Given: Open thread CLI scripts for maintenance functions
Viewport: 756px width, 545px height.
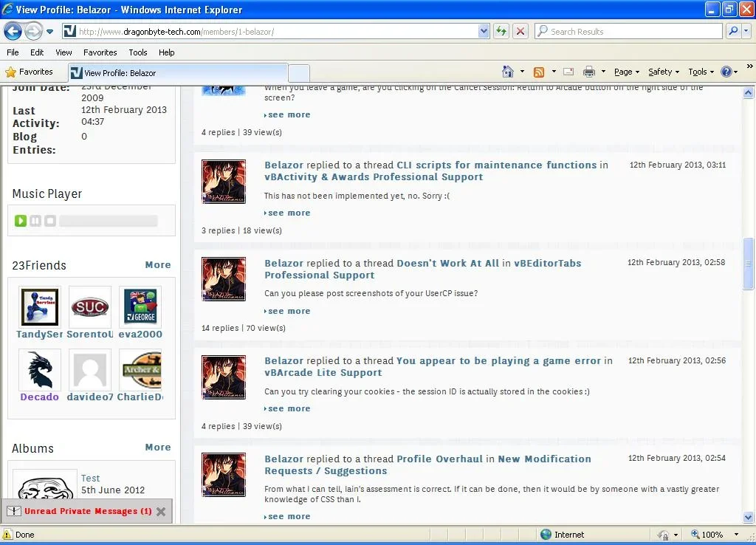Looking at the screenshot, I should coord(497,165).
